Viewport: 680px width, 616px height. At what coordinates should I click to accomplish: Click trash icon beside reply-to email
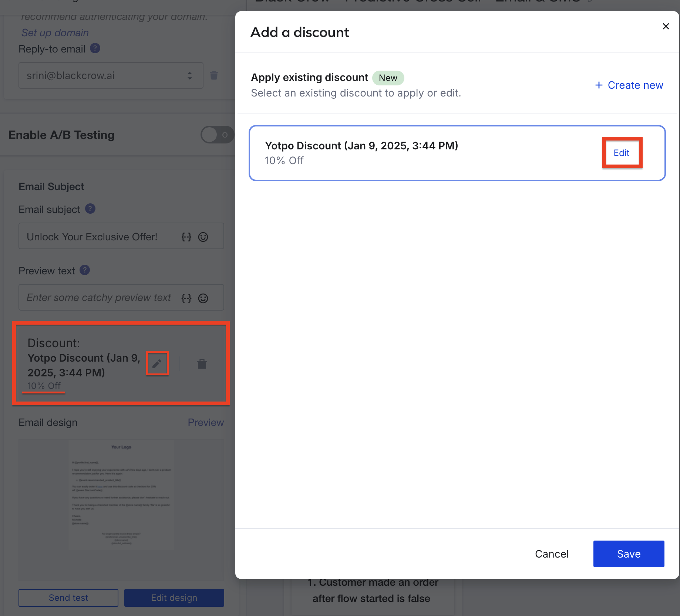pos(214,75)
